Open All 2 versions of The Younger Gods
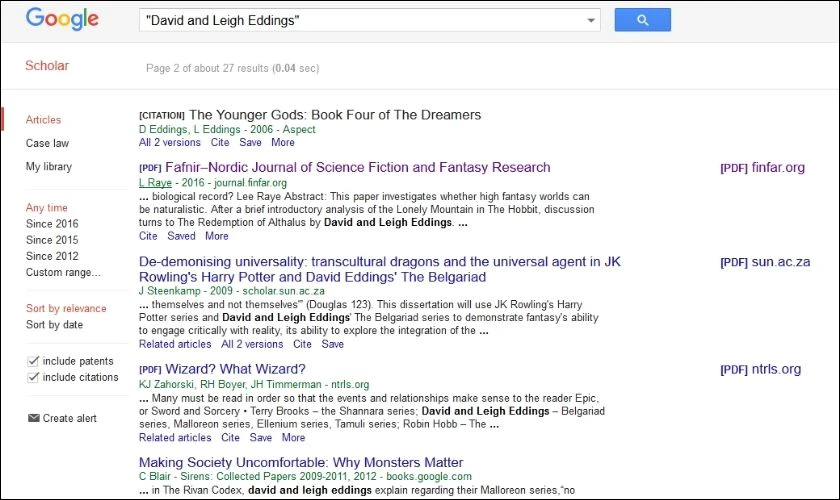Viewport: 840px width, 500px height. point(169,143)
